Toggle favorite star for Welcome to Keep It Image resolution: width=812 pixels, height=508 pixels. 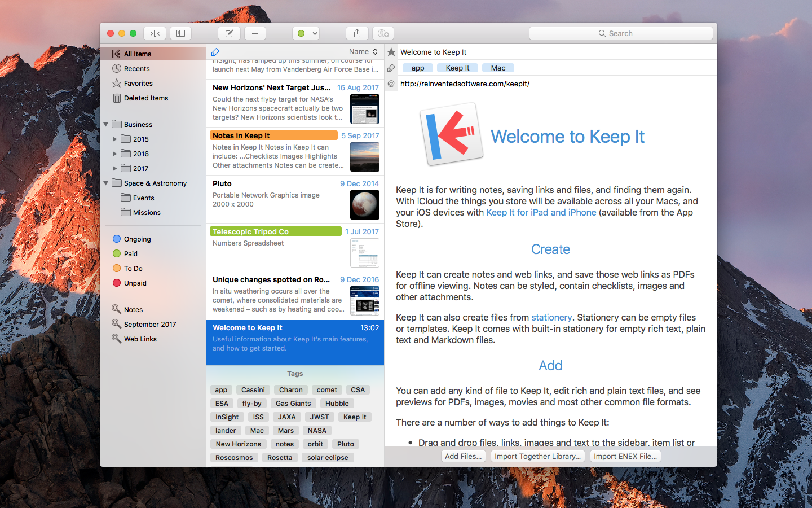pyautogui.click(x=391, y=52)
